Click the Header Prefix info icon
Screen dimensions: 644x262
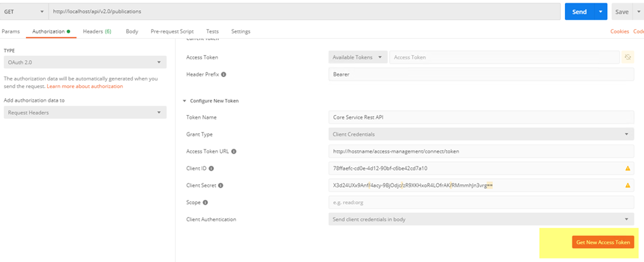(x=224, y=75)
